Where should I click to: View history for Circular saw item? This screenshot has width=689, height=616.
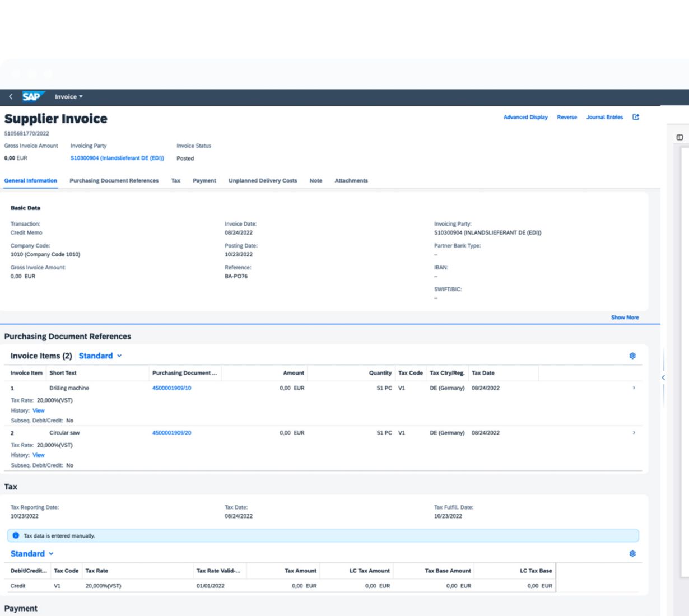39,455
